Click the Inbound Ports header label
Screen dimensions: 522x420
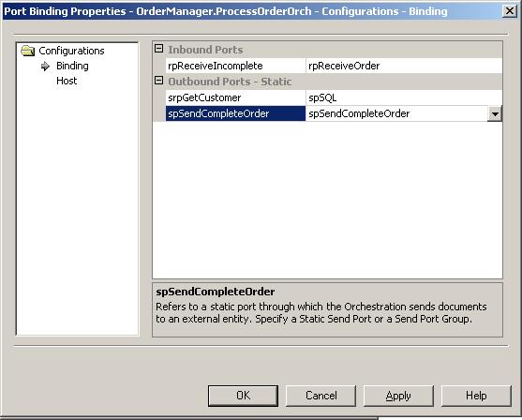pyautogui.click(x=205, y=50)
